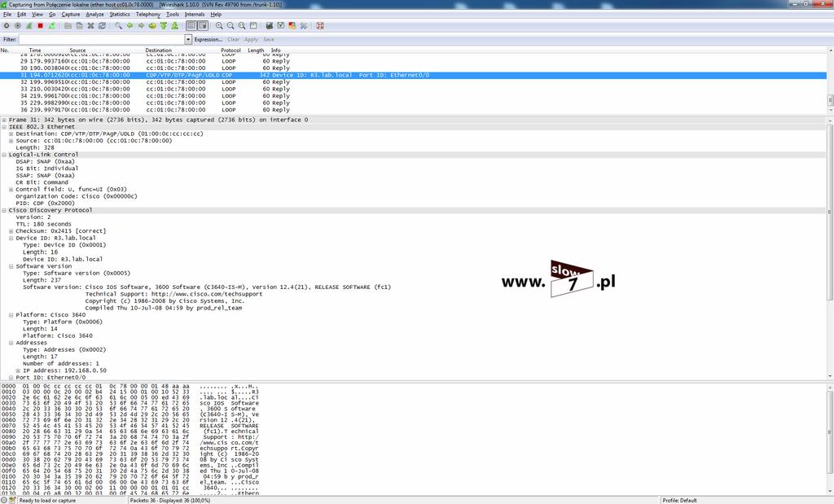Open the Telephony menu

pos(148,15)
